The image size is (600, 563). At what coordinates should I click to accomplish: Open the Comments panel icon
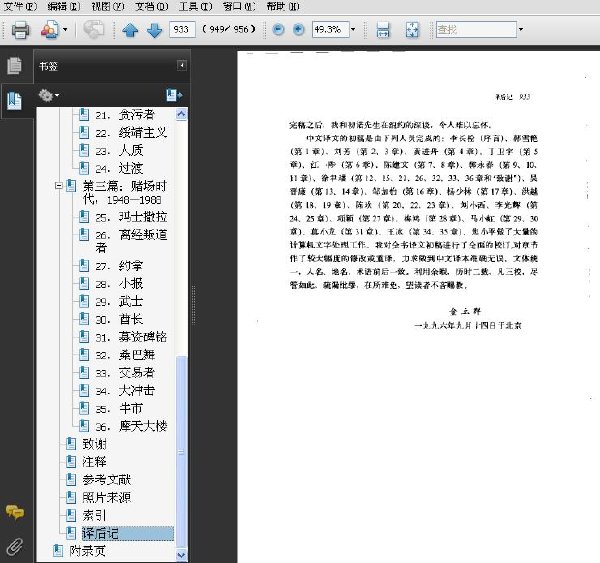pos(15,512)
